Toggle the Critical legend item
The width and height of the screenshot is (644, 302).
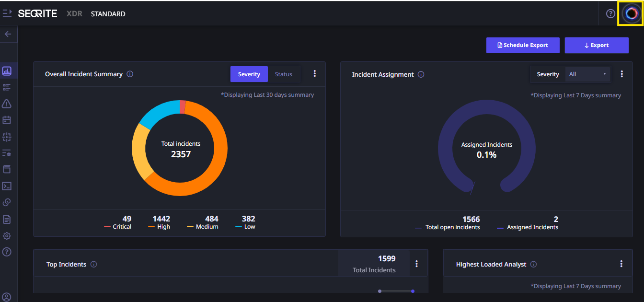coord(117,227)
